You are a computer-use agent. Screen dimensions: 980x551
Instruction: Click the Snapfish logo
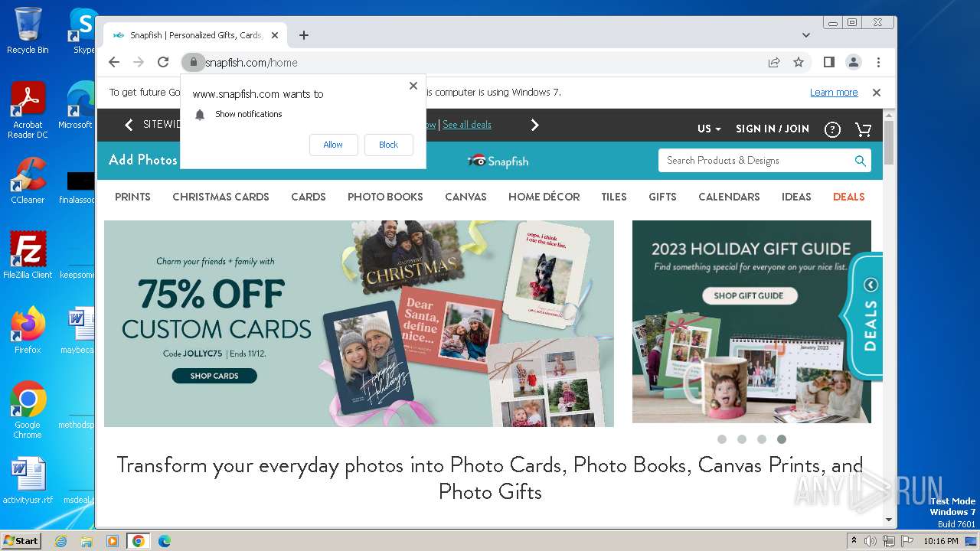498,161
